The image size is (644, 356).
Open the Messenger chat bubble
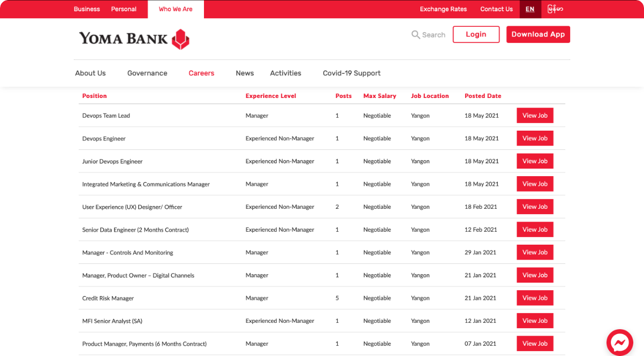pos(619,343)
